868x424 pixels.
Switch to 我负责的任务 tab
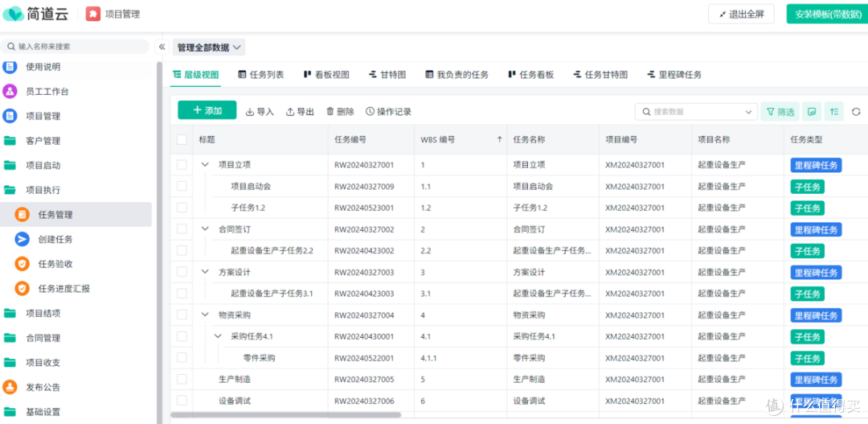457,75
